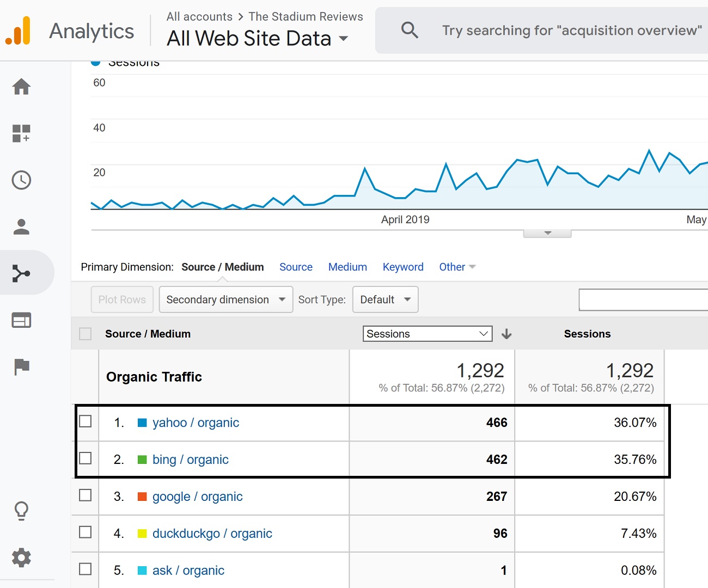Open the duckduckgo / organic link
The image size is (708, 588).
pyautogui.click(x=212, y=534)
